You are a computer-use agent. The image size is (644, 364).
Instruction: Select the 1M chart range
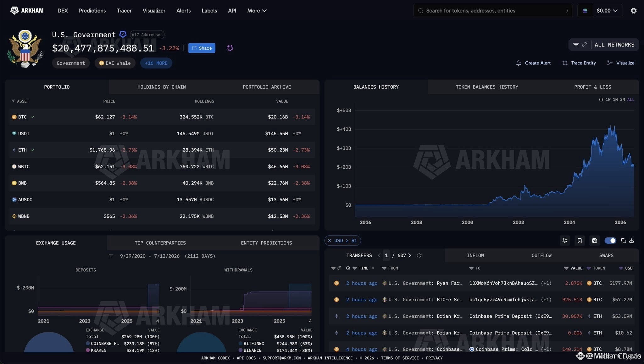point(615,100)
